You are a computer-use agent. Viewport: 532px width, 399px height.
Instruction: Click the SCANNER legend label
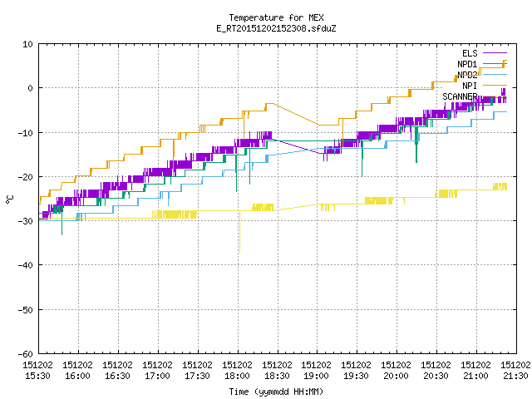pyautogui.click(x=460, y=96)
